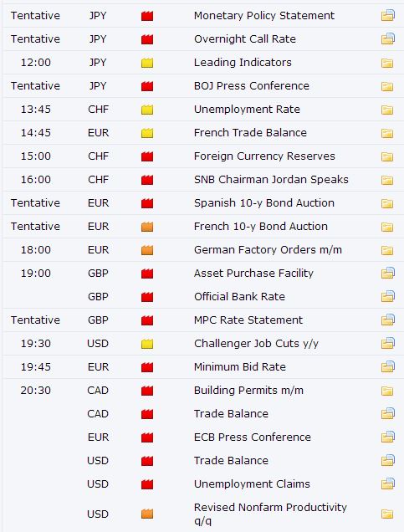Click yellow impact icon for Challenger Job Cuts

pyautogui.click(x=147, y=344)
